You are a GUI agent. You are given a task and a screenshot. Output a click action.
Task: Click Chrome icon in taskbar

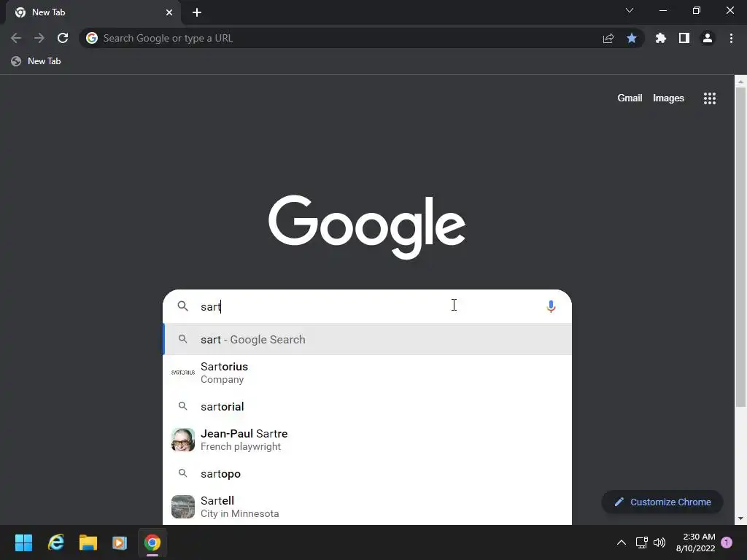coord(152,542)
